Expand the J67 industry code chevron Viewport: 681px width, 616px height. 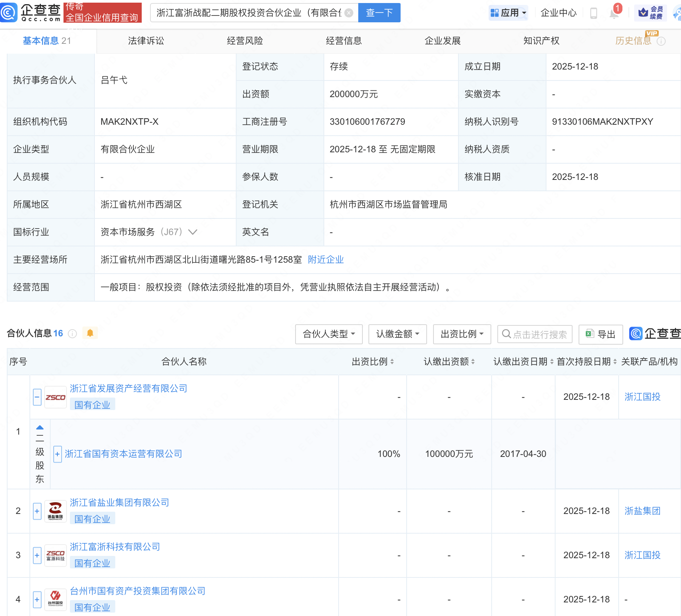tap(193, 232)
